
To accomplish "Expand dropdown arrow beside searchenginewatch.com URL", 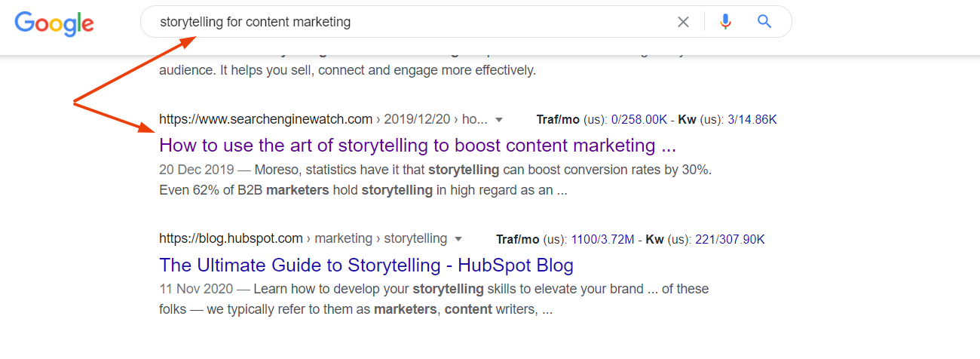I will click(499, 120).
